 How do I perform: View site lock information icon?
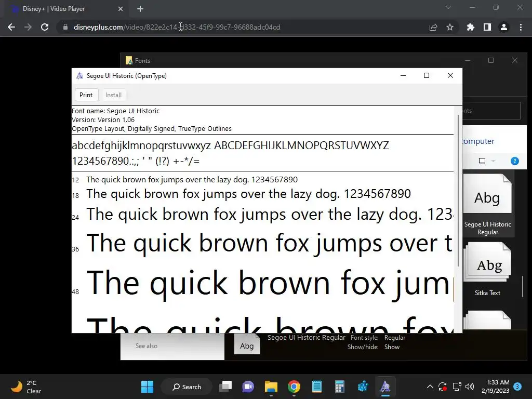click(65, 27)
